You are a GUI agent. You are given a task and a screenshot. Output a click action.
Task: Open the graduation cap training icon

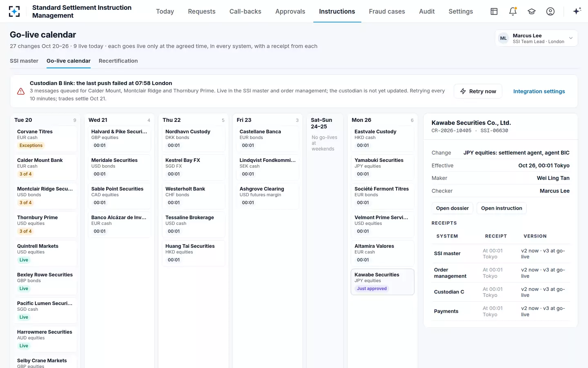532,11
